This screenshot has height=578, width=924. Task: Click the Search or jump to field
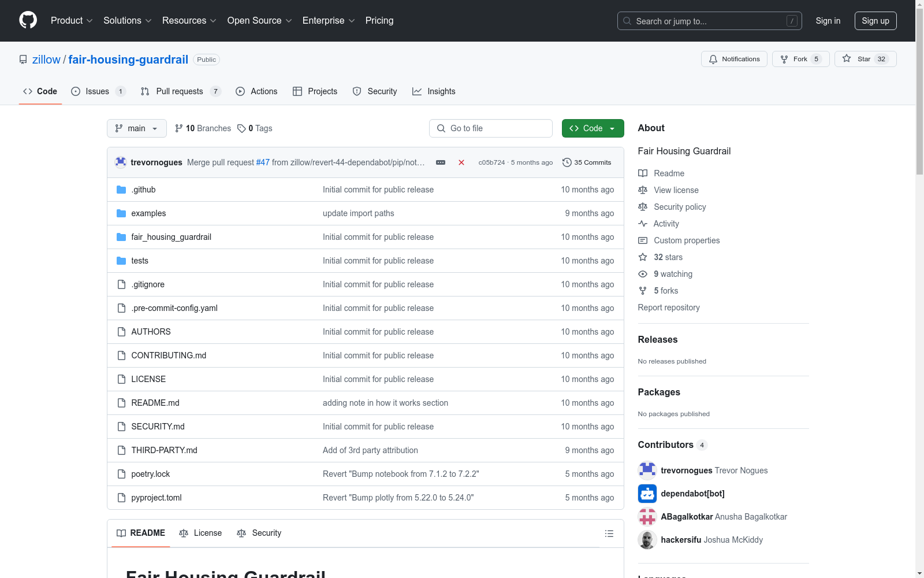coord(710,21)
